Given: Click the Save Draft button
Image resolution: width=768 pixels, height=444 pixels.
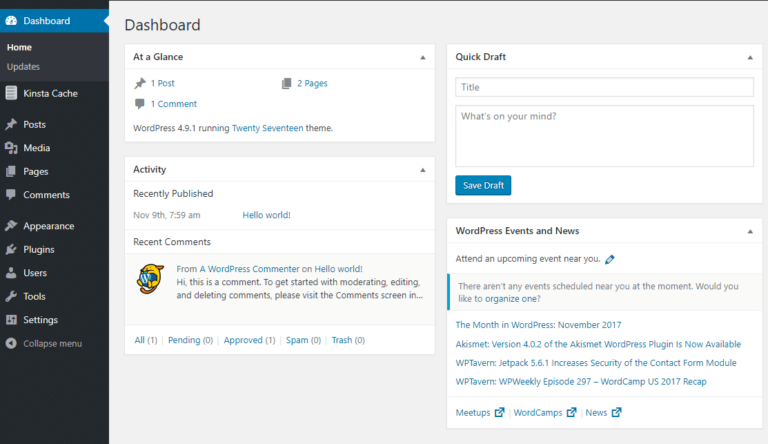Looking at the screenshot, I should pos(483,185).
